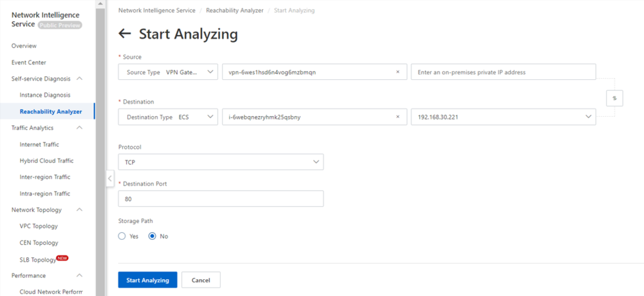Click the Network Intelligence Service sidebar title
The width and height of the screenshot is (644, 296).
click(x=45, y=19)
